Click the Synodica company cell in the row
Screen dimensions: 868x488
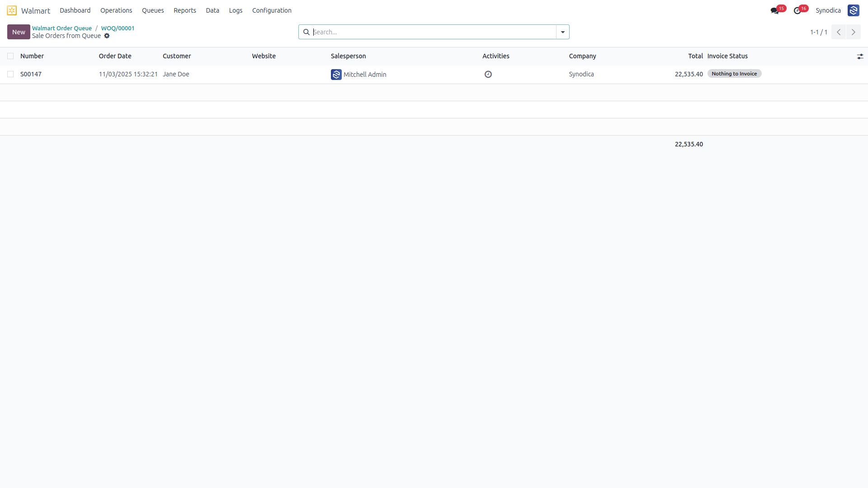pyautogui.click(x=581, y=74)
